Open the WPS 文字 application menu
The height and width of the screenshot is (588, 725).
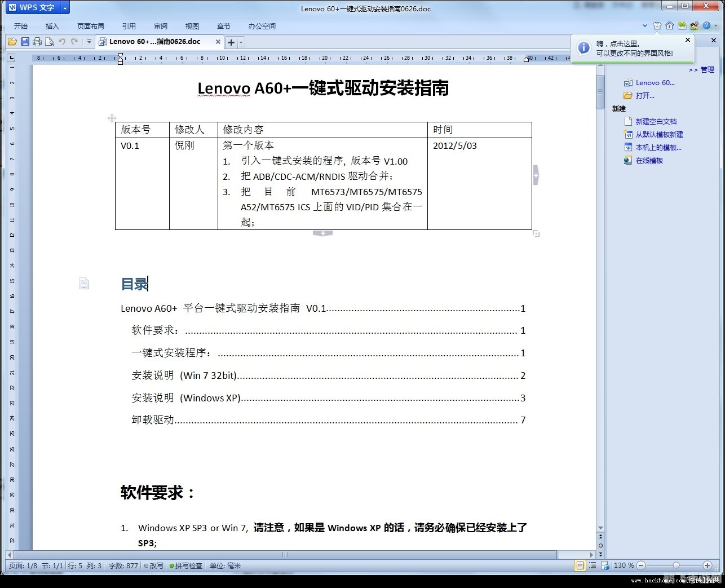tap(33, 8)
